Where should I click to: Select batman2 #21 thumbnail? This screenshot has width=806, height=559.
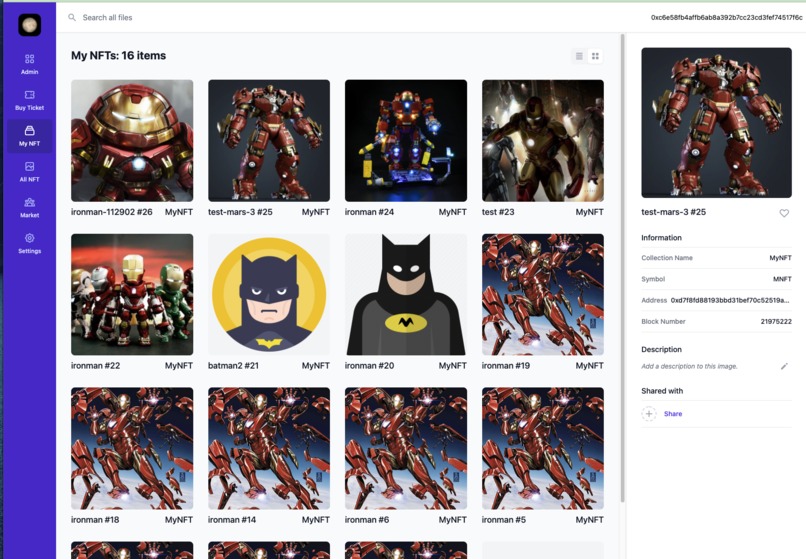coord(269,295)
